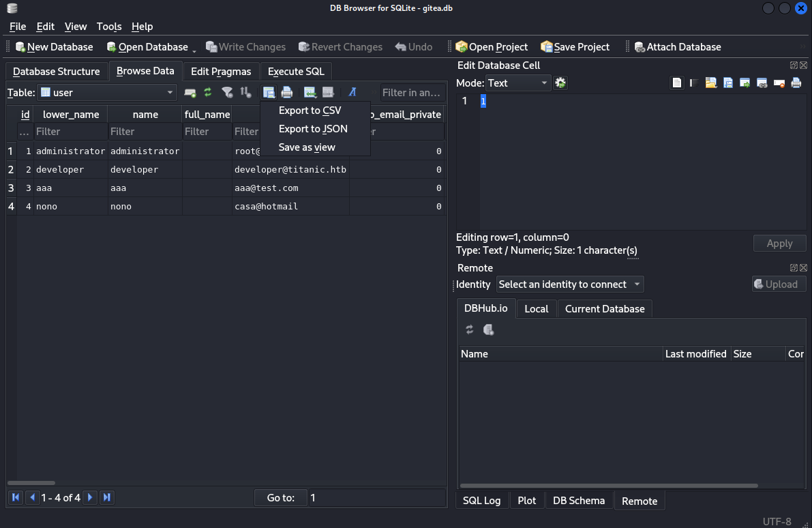Switch to the Execute SQL tab
Screen dimensions: 812x528
pyautogui.click(x=296, y=72)
